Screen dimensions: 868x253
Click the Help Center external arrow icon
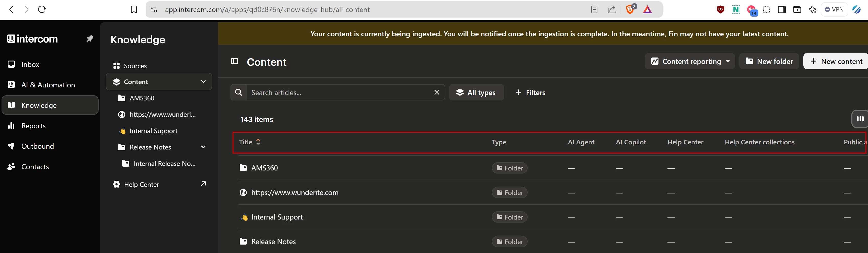click(x=203, y=183)
